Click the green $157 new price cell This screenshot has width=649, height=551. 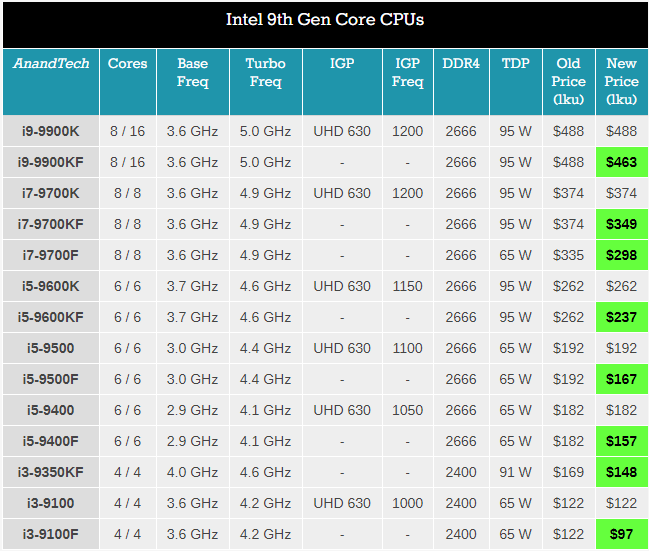click(x=622, y=442)
